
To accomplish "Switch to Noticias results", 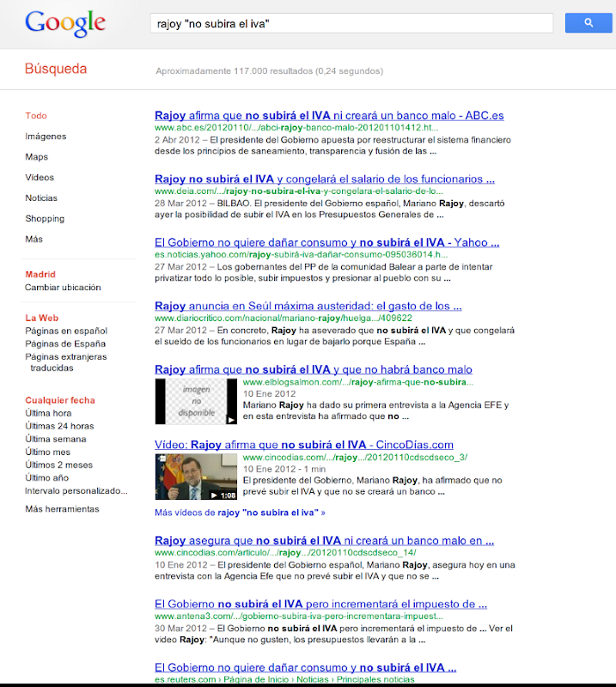I will click(x=41, y=198).
